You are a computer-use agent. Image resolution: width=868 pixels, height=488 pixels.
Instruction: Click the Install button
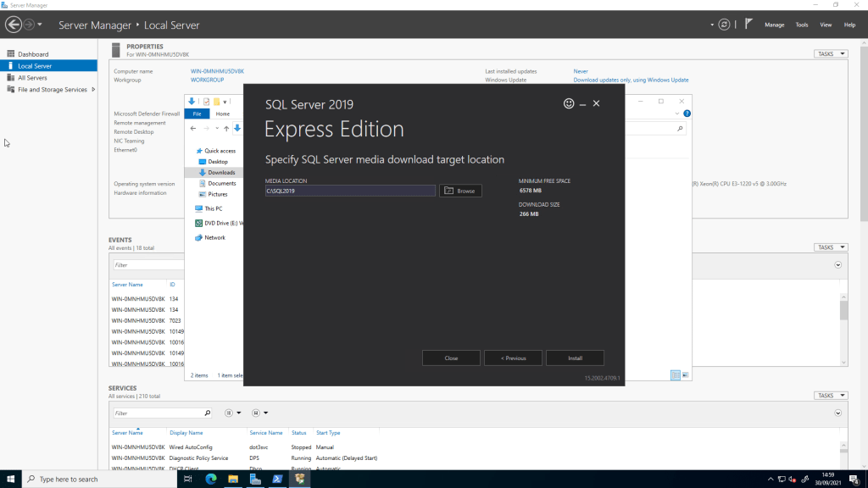[x=575, y=358]
